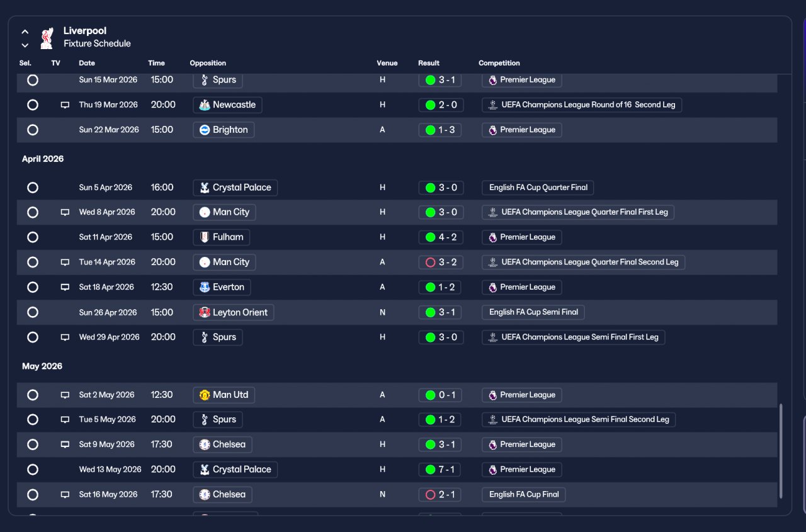The height and width of the screenshot is (532, 806).
Task: Click the Brighton club badge icon
Action: pyautogui.click(x=204, y=130)
